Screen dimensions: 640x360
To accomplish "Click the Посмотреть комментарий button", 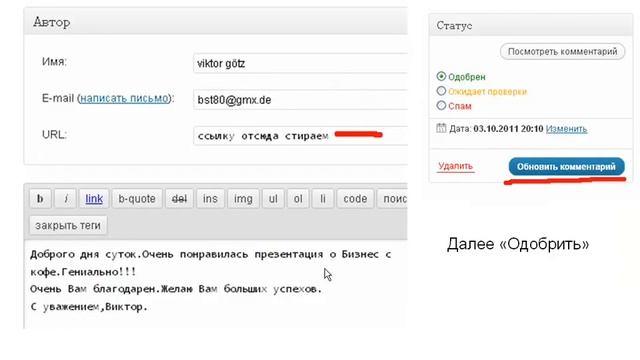I will 562,52.
